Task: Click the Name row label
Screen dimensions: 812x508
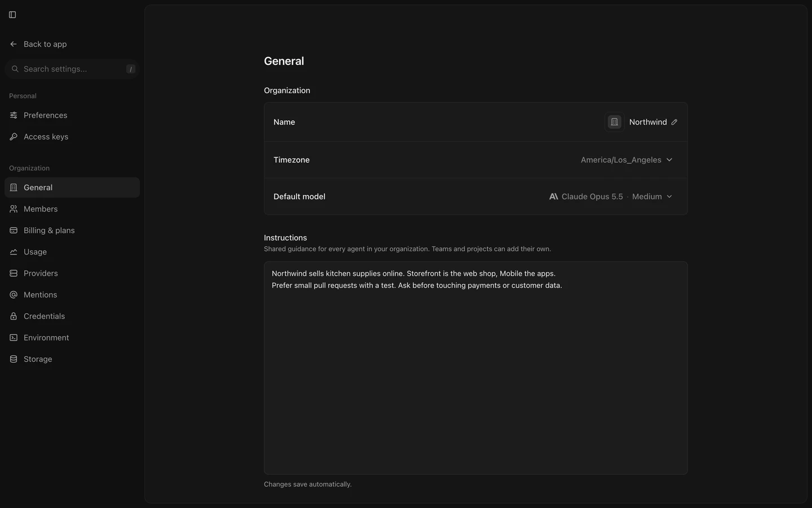Action: click(x=284, y=122)
